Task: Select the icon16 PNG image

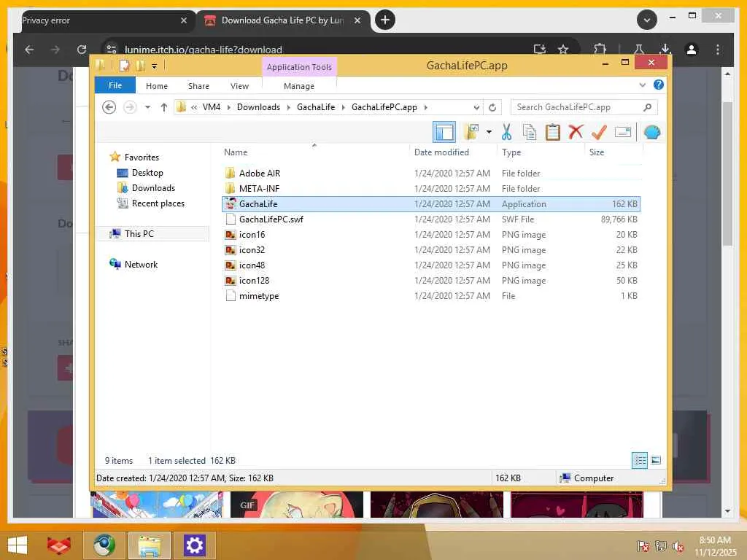Action: (x=431, y=234)
